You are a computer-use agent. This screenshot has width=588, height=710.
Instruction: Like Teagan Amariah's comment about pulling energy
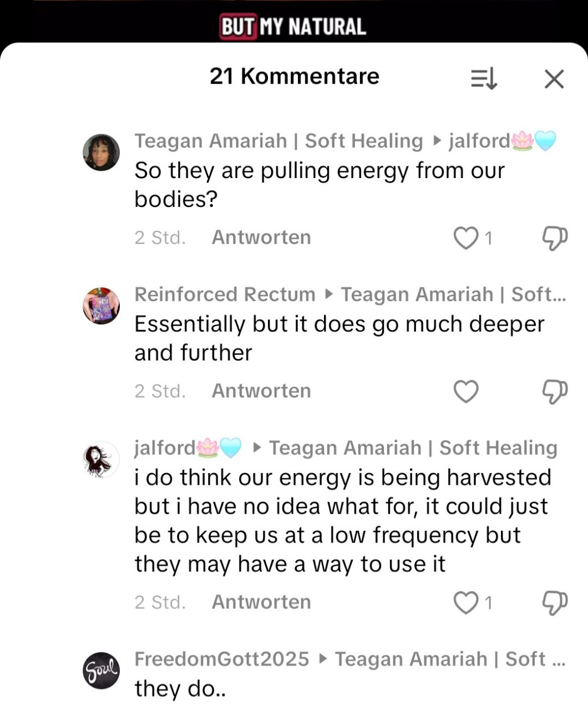[x=466, y=238]
